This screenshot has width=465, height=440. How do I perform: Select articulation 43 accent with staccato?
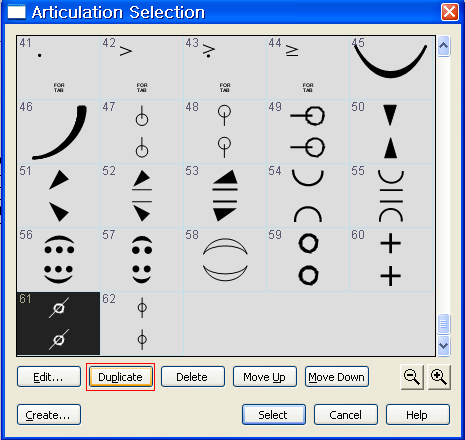click(225, 68)
